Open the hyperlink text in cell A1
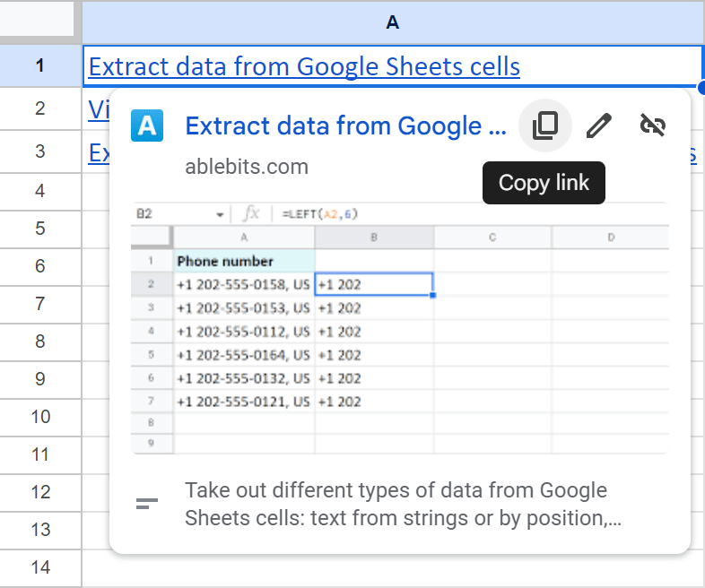 click(x=304, y=66)
